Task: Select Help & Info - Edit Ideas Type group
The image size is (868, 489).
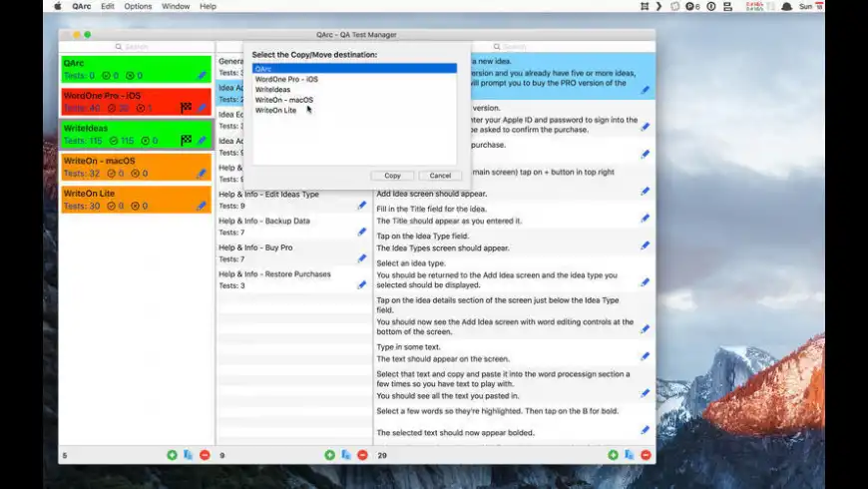Action: tap(293, 200)
